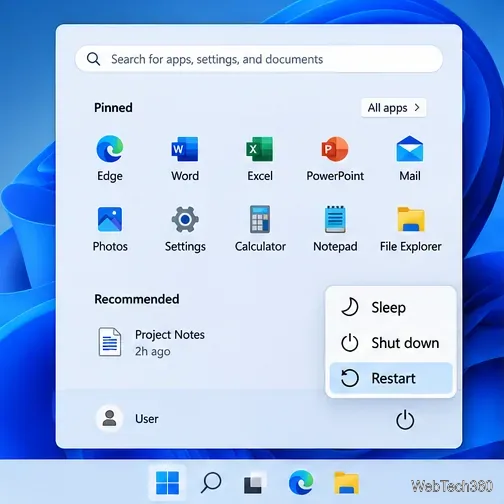504x504 pixels.
Task: Open Search from the taskbar
Action: pos(211,482)
